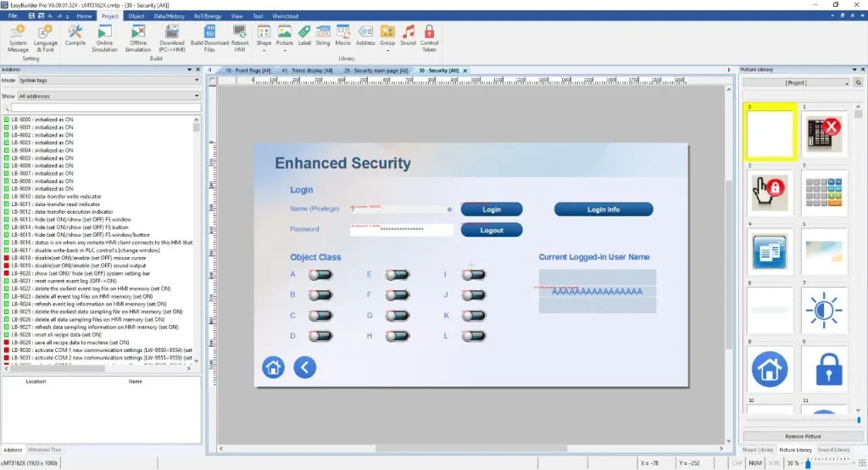Toggle the Object Class C switch
The image size is (868, 470).
coord(320,316)
